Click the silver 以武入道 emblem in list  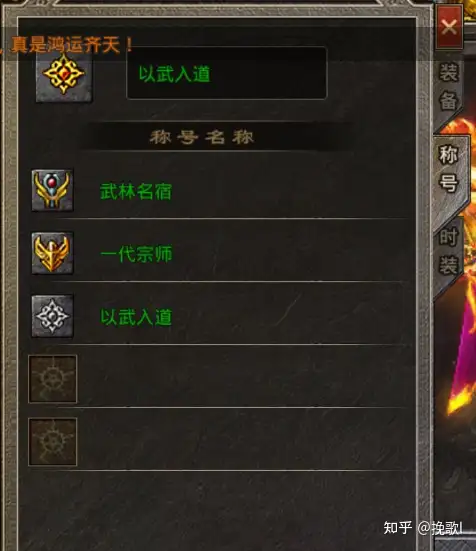pos(52,316)
